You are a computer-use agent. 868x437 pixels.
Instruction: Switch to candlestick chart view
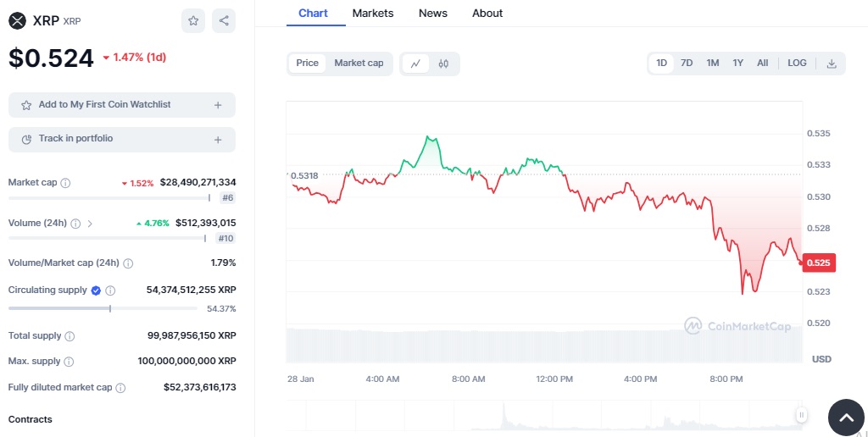point(443,64)
